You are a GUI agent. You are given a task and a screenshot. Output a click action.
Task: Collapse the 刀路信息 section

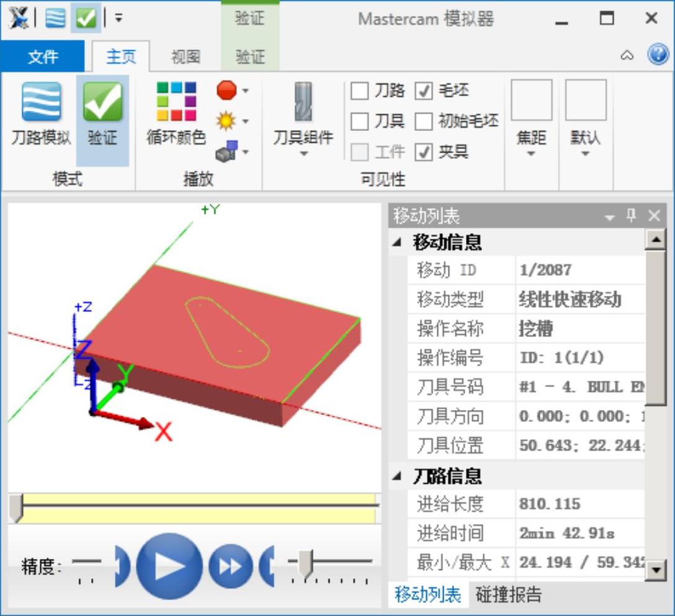(x=397, y=476)
